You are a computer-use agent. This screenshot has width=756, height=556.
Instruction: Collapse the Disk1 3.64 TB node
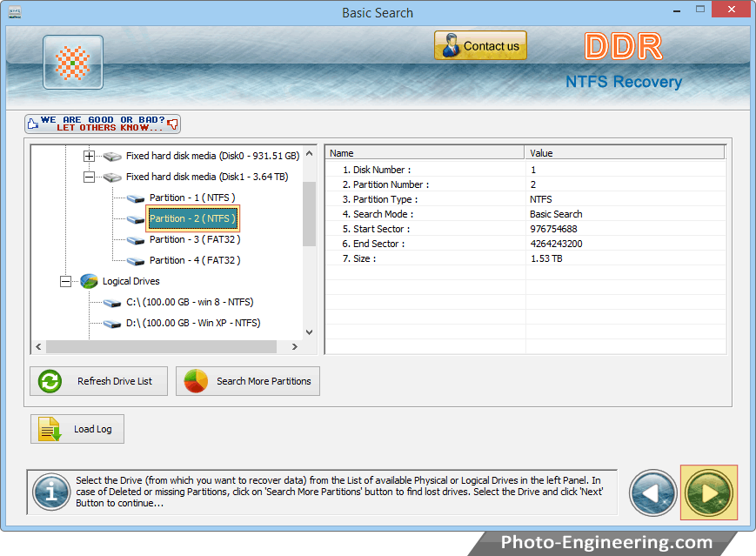point(89,177)
